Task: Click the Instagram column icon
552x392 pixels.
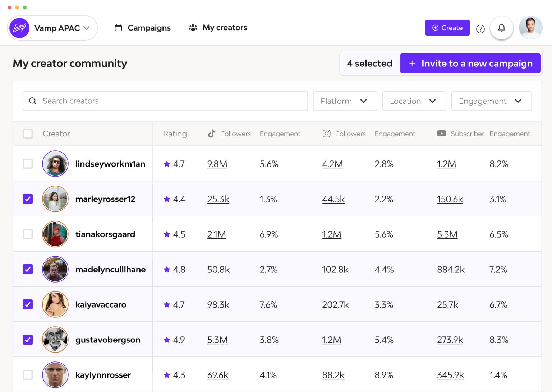Action: tap(326, 134)
